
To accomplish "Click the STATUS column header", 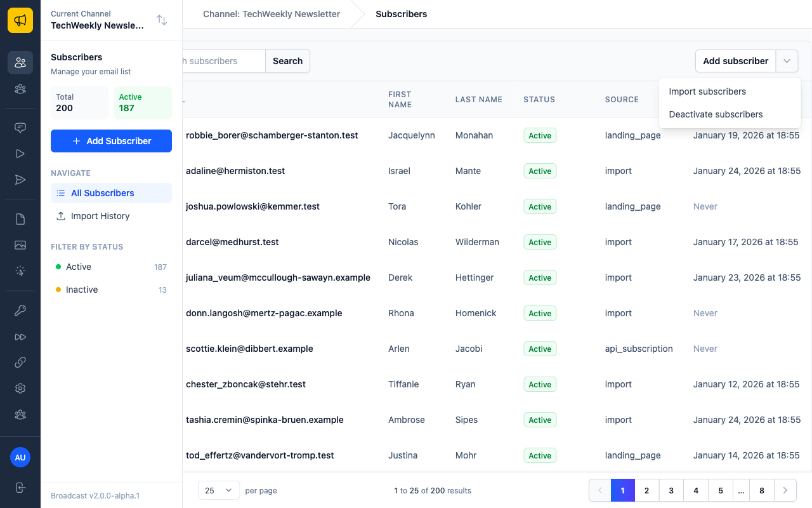I will pyautogui.click(x=539, y=100).
